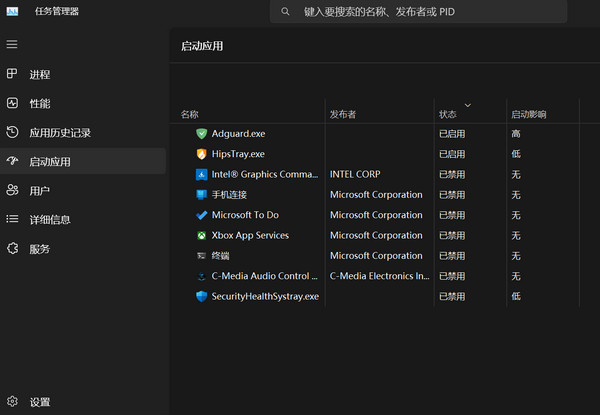Click Adguard.exe's 高 startup impact cell

(x=516, y=133)
